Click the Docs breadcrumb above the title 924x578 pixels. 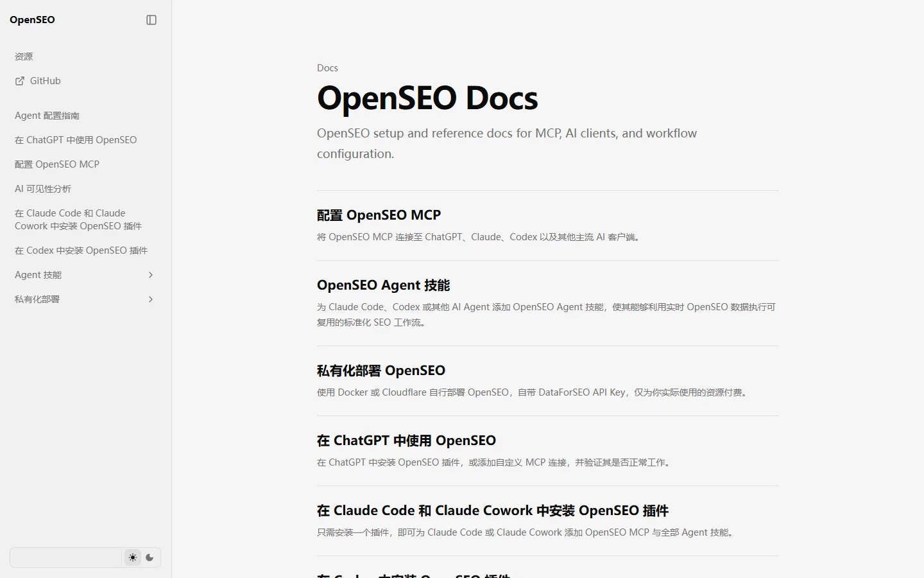327,68
